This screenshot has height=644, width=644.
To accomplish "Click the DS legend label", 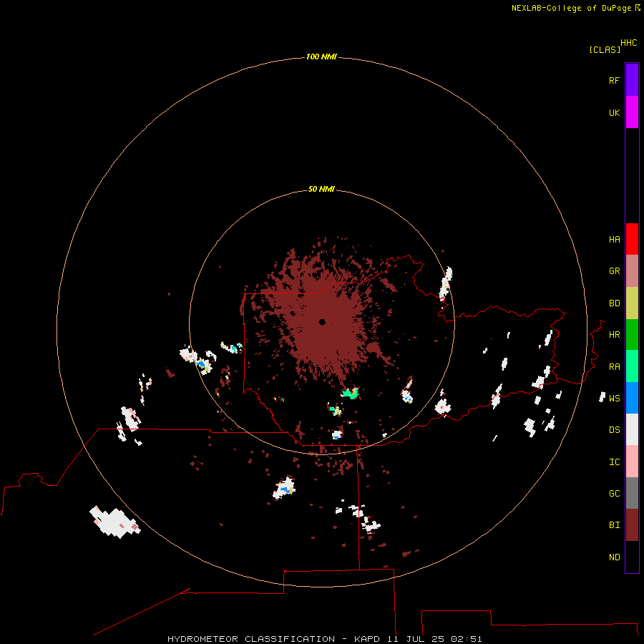I will pyautogui.click(x=614, y=430).
